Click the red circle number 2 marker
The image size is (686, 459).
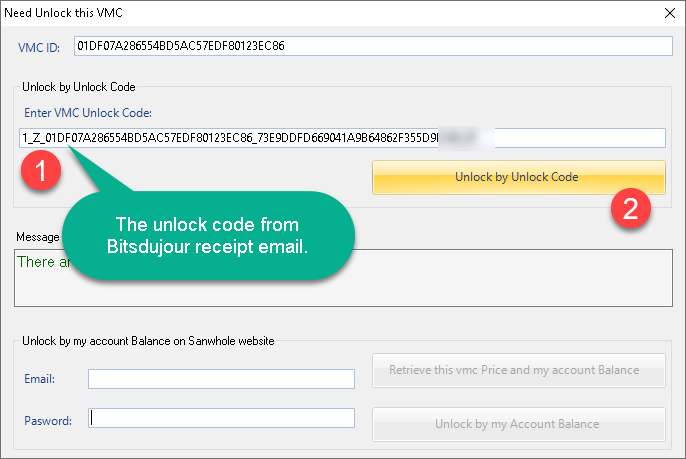pyautogui.click(x=630, y=208)
